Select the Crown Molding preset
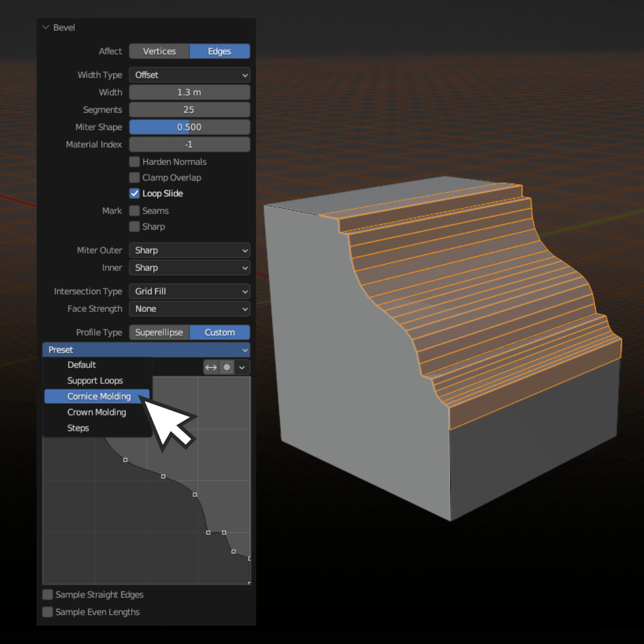 point(97,413)
